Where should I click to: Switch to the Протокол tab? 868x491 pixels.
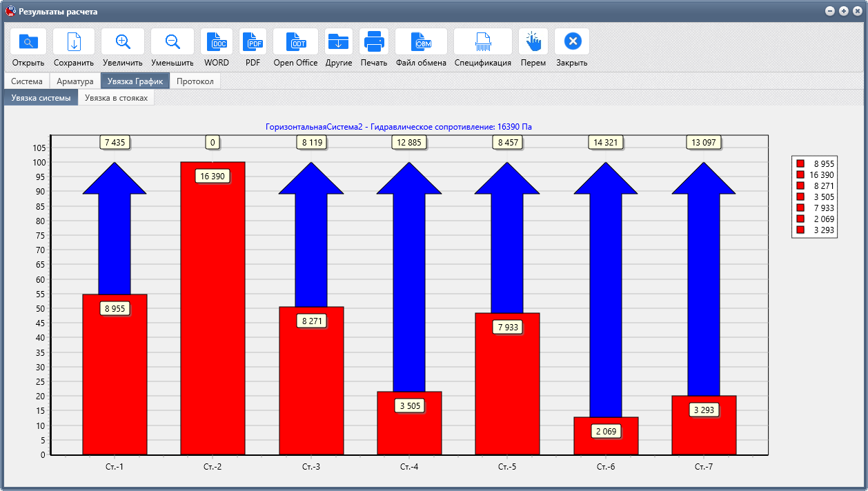(x=195, y=81)
